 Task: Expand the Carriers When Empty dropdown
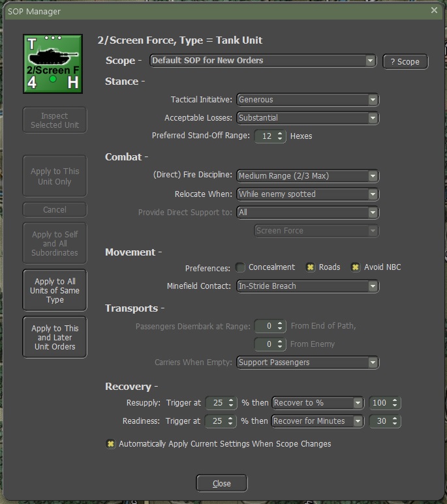pos(308,363)
